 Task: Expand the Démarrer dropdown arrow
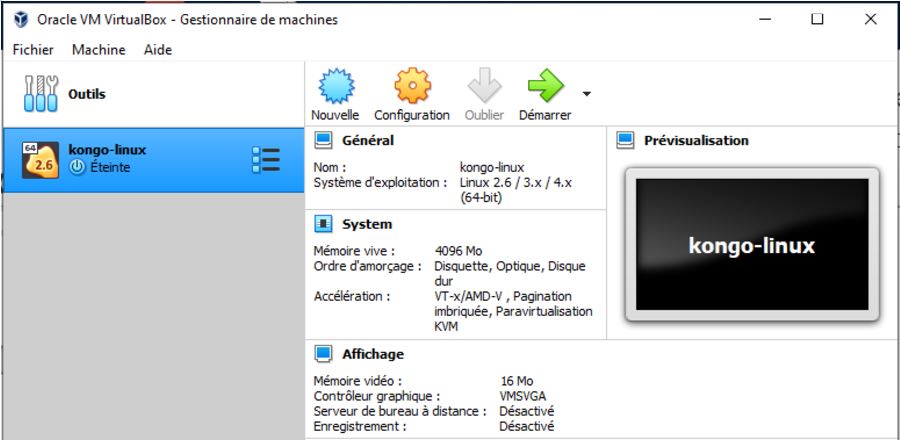pyautogui.click(x=586, y=94)
